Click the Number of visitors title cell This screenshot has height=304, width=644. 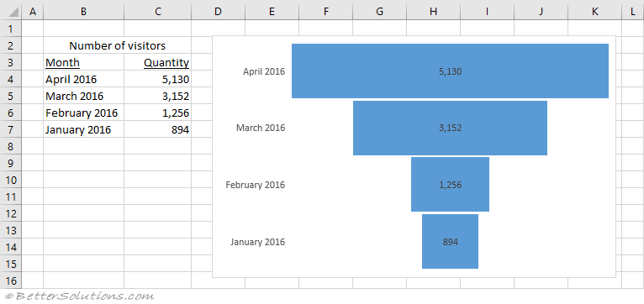(x=117, y=45)
